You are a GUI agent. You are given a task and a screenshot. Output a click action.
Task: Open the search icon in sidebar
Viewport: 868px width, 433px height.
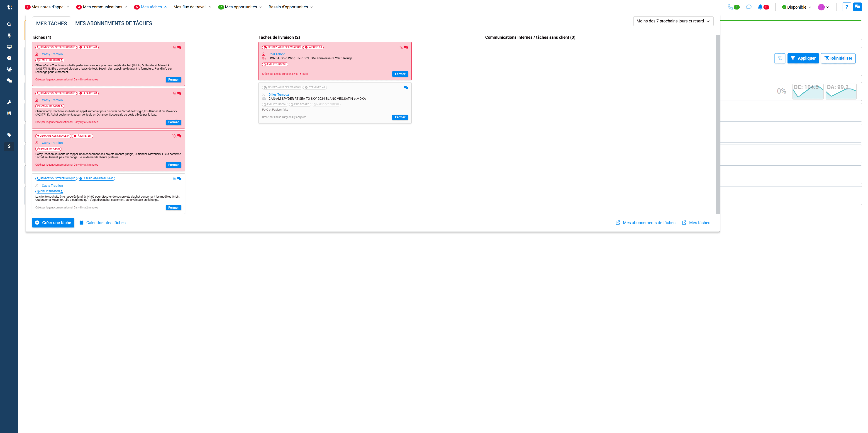click(9, 24)
